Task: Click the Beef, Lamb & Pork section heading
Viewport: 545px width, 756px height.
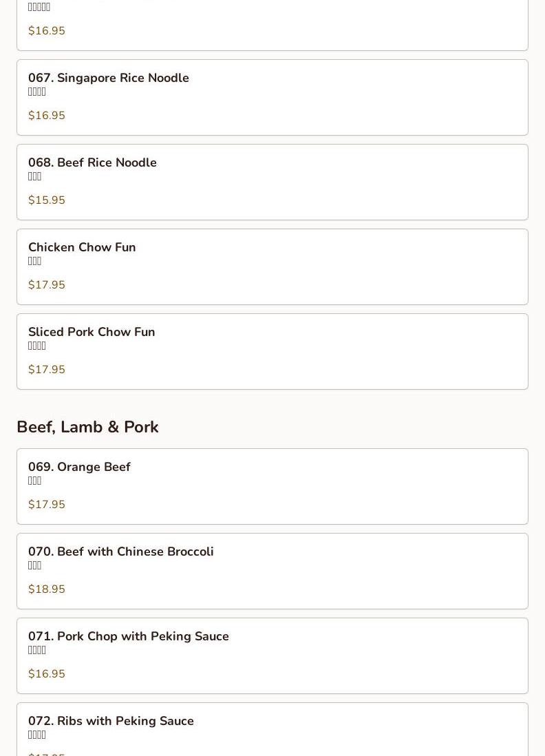Action: click(87, 427)
